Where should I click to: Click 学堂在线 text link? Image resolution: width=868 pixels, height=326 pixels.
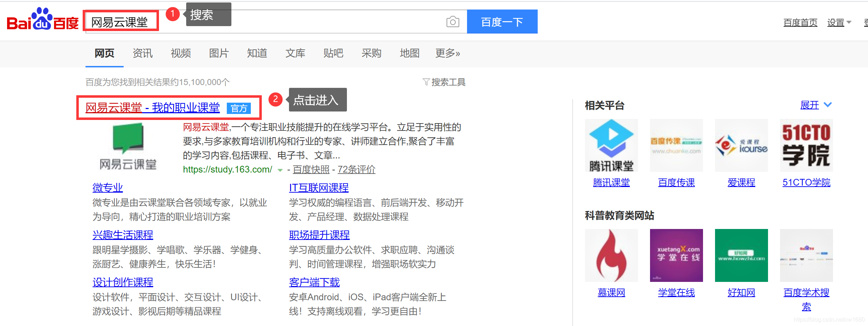tap(676, 292)
